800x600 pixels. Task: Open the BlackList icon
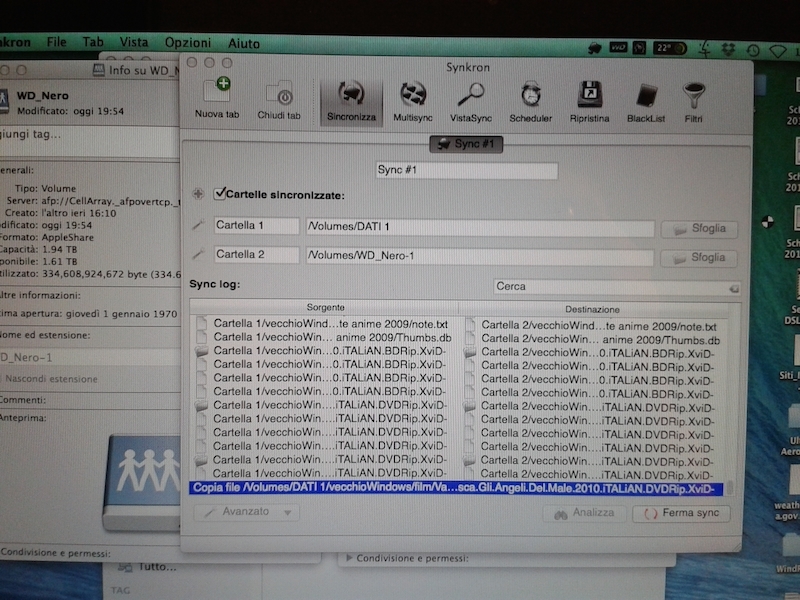point(646,103)
